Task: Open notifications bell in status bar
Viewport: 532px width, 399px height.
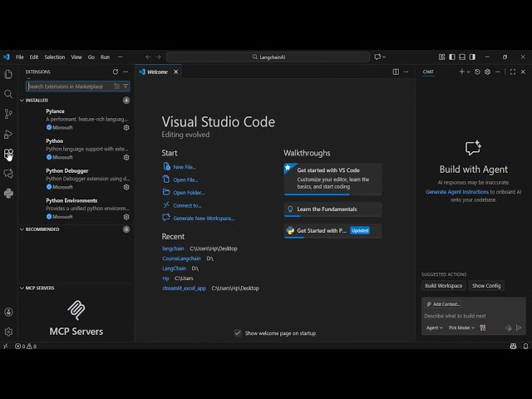Action: pos(525,346)
